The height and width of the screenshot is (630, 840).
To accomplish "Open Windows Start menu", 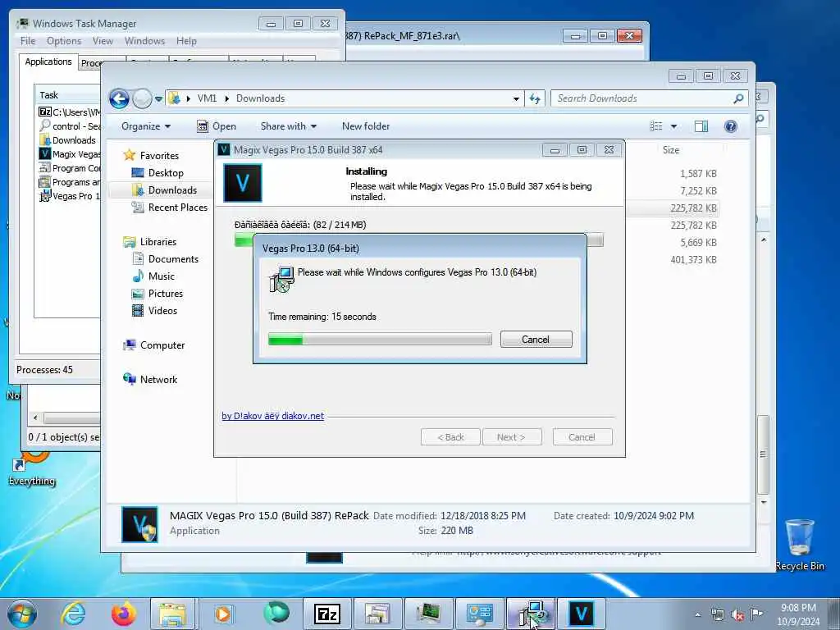I will 22,614.
